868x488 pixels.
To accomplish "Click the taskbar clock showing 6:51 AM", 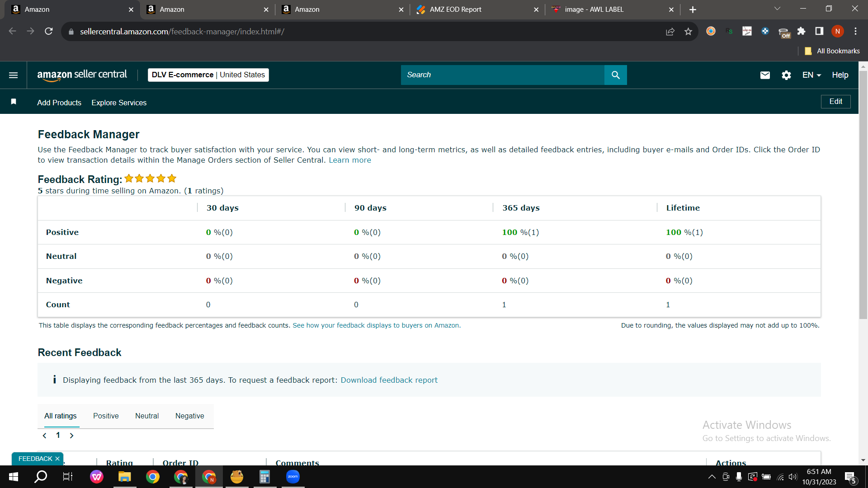I will [x=819, y=477].
